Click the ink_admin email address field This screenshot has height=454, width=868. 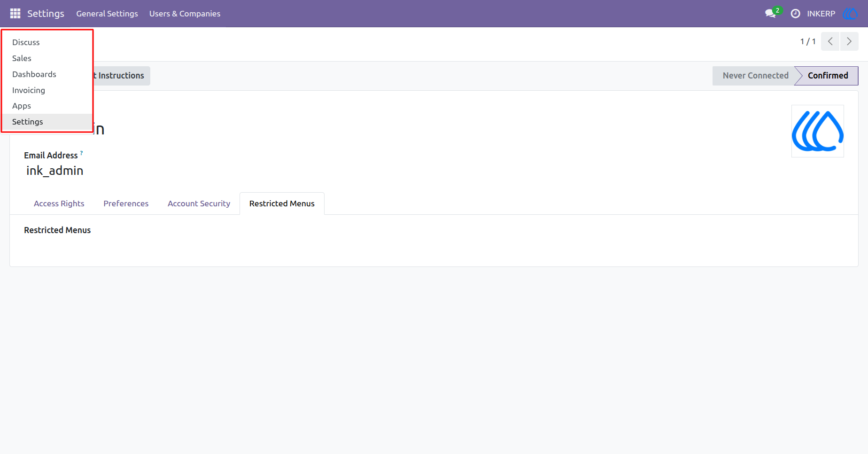pyautogui.click(x=55, y=171)
